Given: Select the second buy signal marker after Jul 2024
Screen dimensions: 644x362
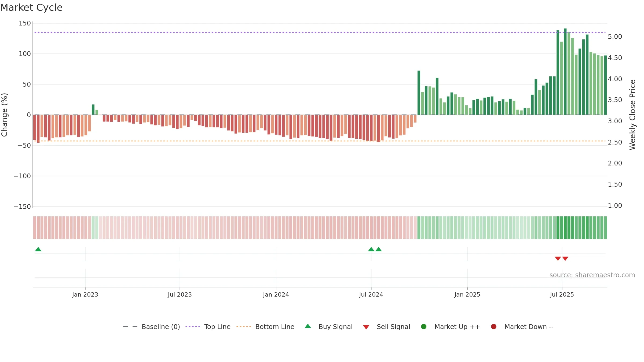Looking at the screenshot, I should click(x=379, y=249).
